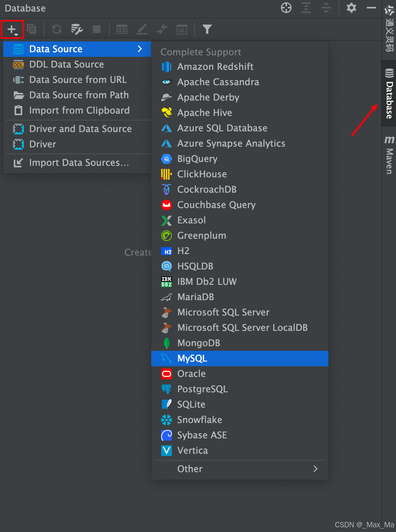Select MongoDB data source
The width and height of the screenshot is (396, 532).
[240, 343]
